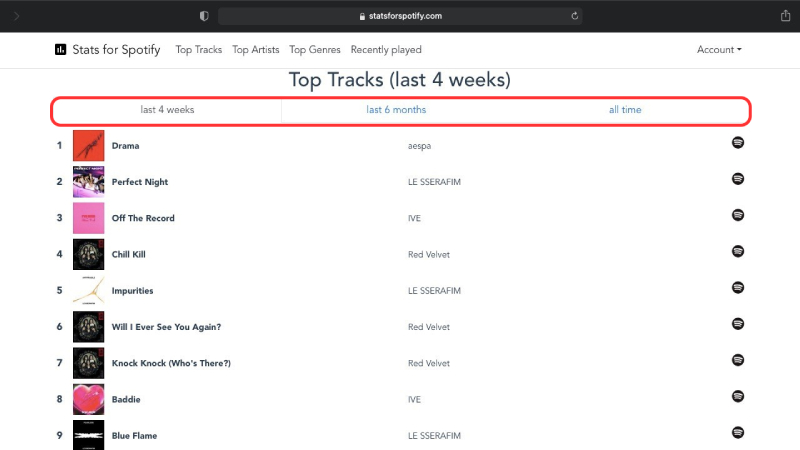800x450 pixels.
Task: Open Perfect Night in Spotify via icon
Action: click(738, 179)
